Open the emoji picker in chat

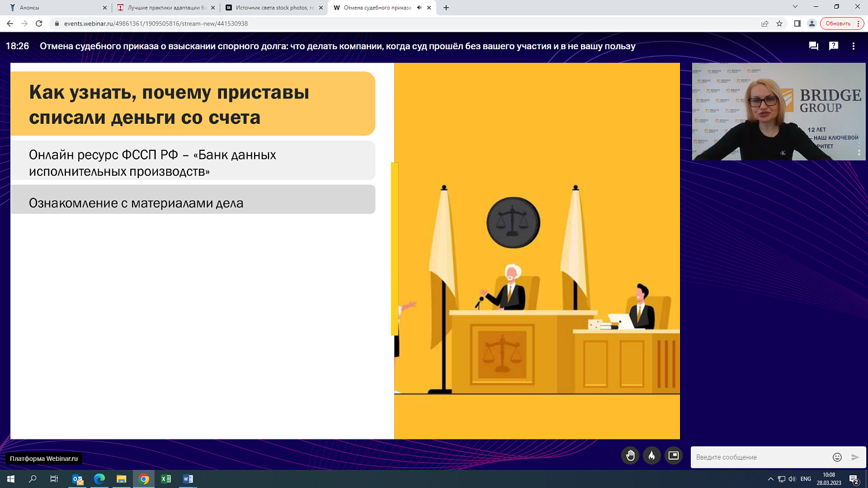837,457
